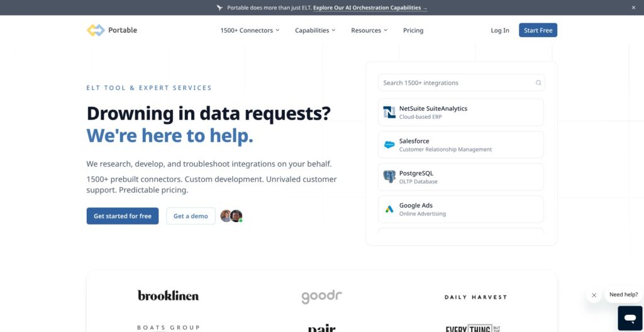Viewport: 644px width, 332px height.
Task: Open the chat widget bubble
Action: 630,318
